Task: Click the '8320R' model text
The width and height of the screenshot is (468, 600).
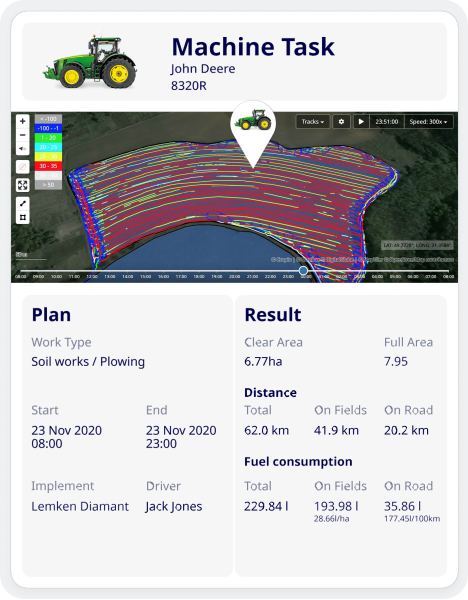Action: click(x=189, y=86)
